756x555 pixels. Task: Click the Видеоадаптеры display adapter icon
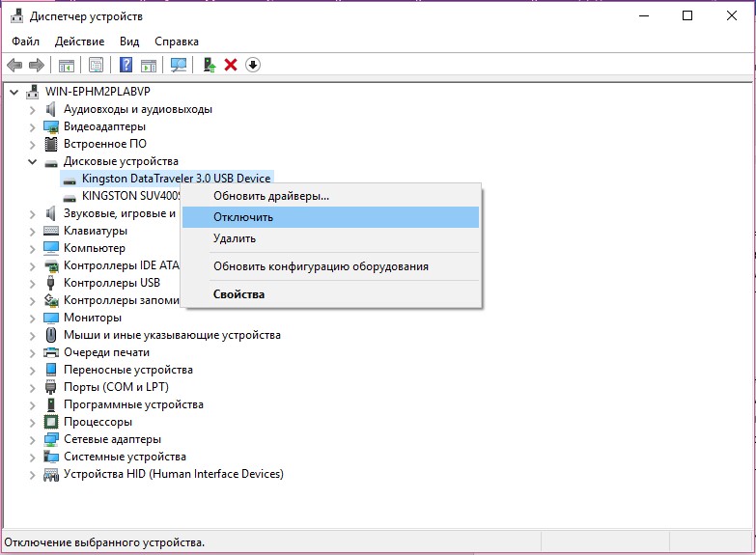(51, 126)
